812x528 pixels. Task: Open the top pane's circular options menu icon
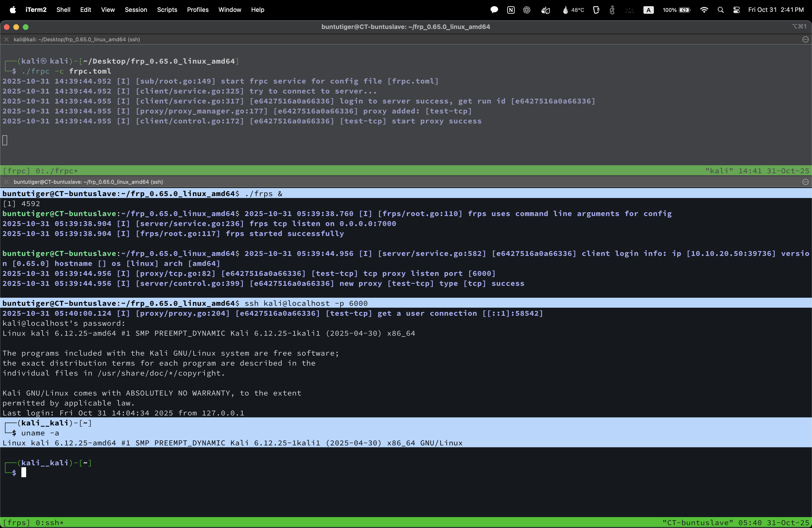(x=805, y=40)
